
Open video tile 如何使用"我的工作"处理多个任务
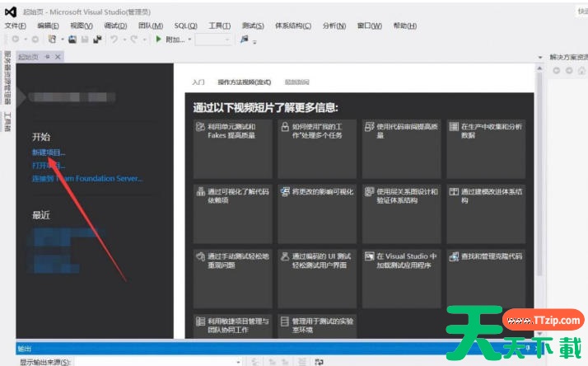click(x=317, y=149)
